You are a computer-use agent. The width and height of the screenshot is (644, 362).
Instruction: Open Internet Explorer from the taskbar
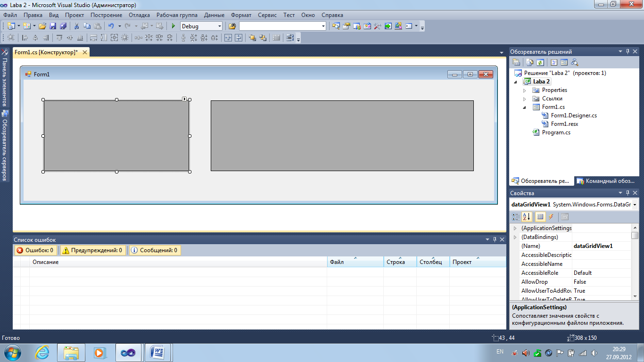coord(42,352)
